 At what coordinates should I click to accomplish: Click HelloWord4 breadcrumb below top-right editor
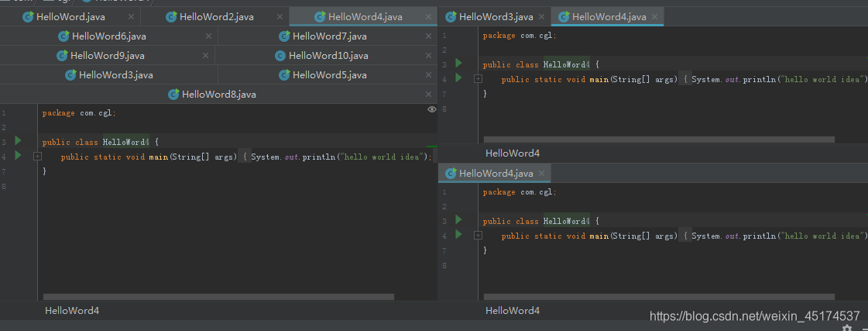pyautogui.click(x=513, y=153)
